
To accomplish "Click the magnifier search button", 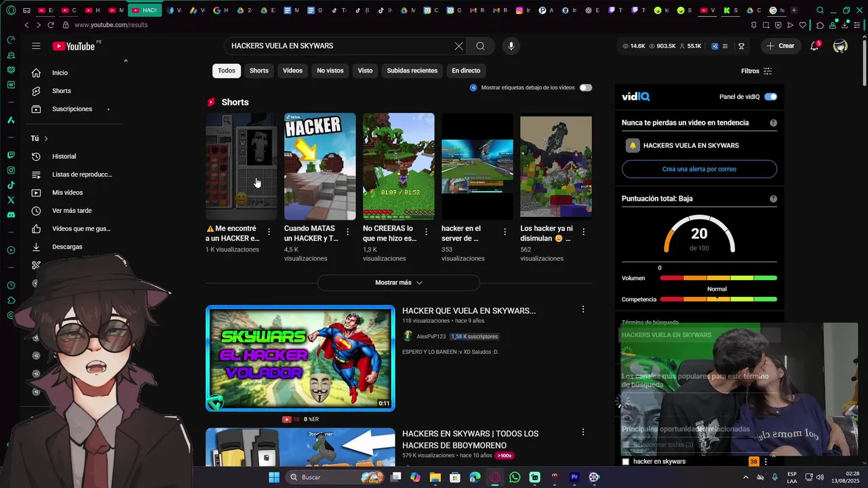I will 480,46.
